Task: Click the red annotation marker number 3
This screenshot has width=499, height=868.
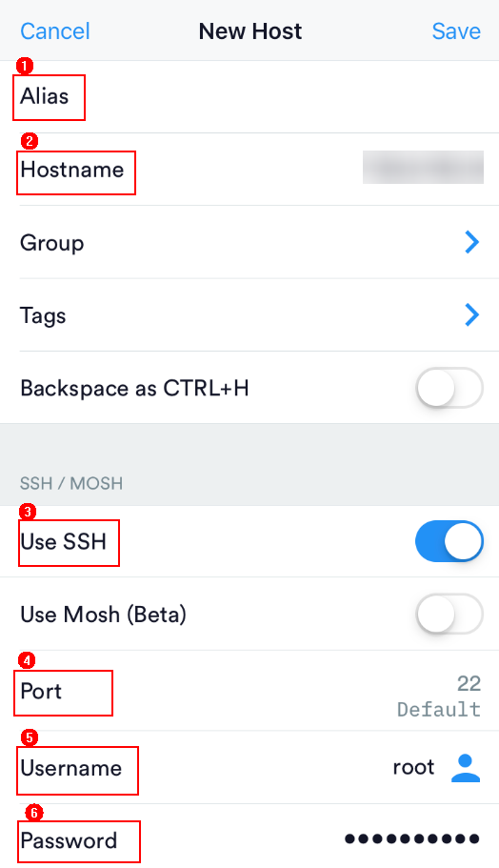Action: click(27, 512)
